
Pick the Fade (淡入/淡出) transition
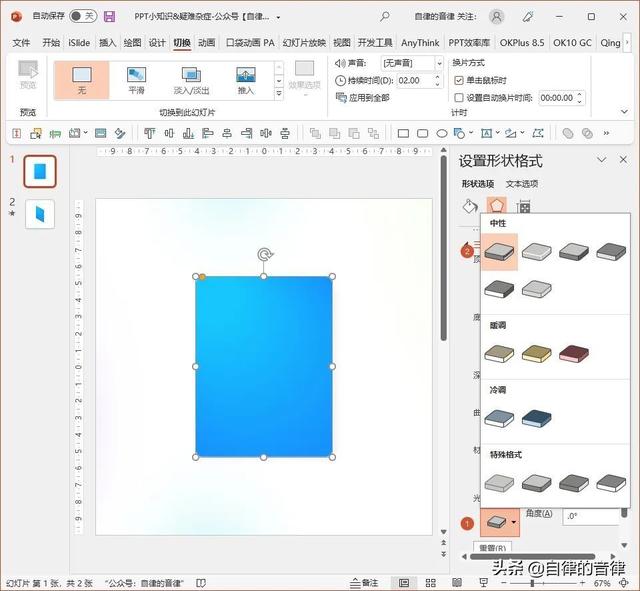190,79
